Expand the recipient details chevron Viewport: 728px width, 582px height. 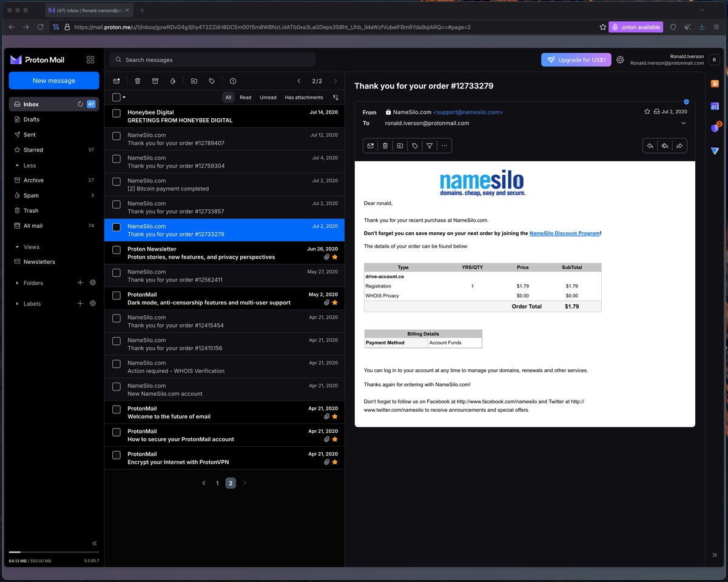(x=684, y=123)
